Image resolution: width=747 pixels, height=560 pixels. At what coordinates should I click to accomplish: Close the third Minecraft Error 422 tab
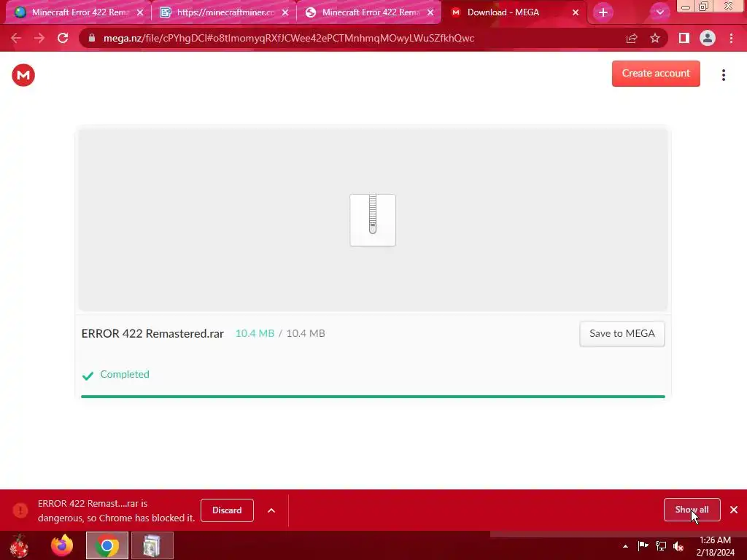(x=430, y=13)
